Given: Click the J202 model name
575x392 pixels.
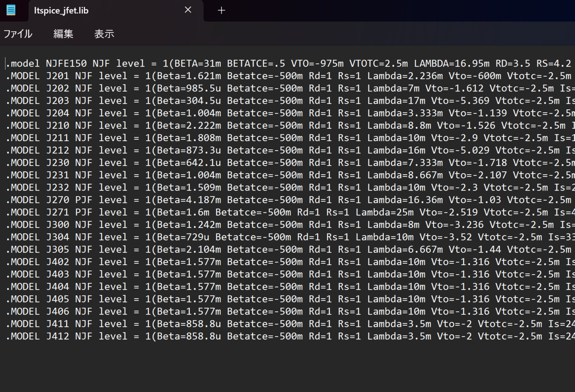Looking at the screenshot, I should click(x=57, y=89).
